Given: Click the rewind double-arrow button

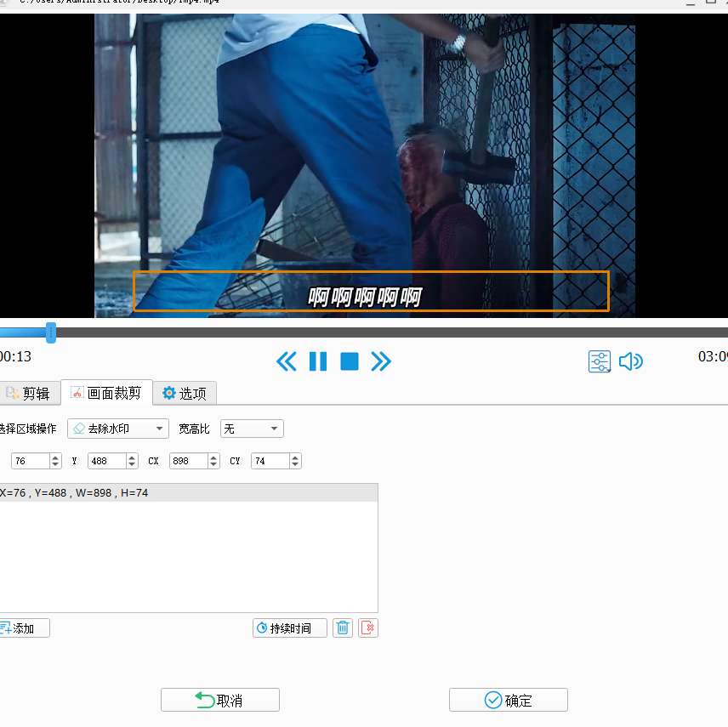Looking at the screenshot, I should pos(287,361).
